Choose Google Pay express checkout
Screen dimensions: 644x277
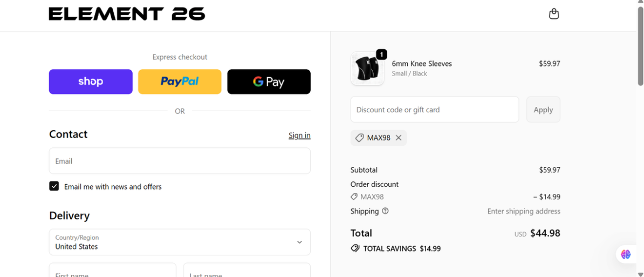pyautogui.click(x=269, y=82)
